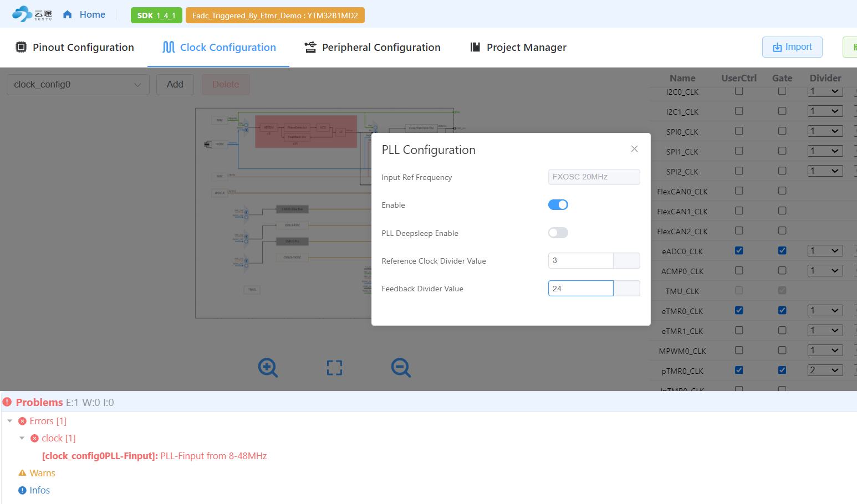Close the PLL Configuration dialog
857x504 pixels.
pos(634,149)
